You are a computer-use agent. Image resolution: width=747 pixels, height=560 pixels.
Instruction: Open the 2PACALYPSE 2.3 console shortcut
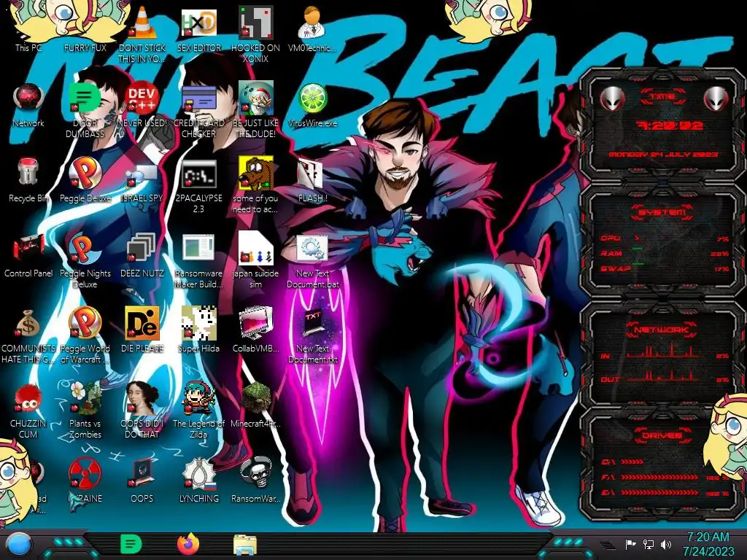[198, 174]
